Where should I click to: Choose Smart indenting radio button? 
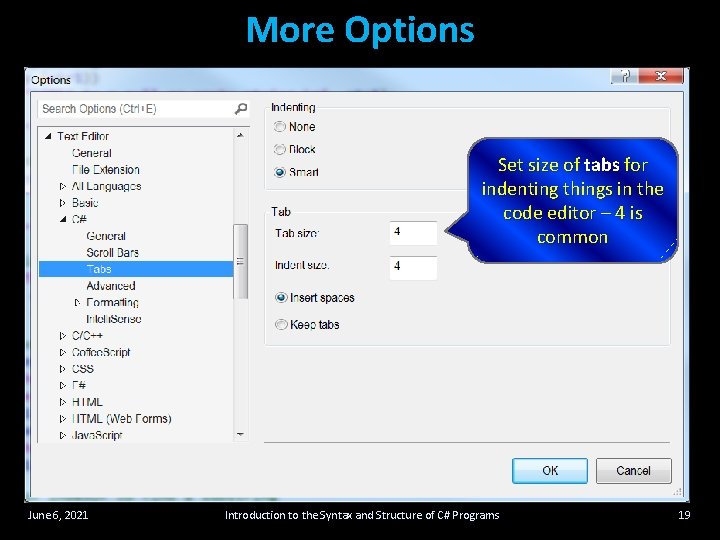pos(280,172)
